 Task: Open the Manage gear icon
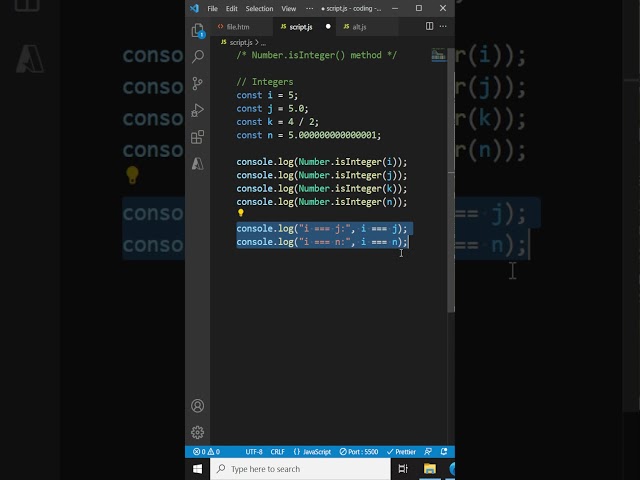198,432
